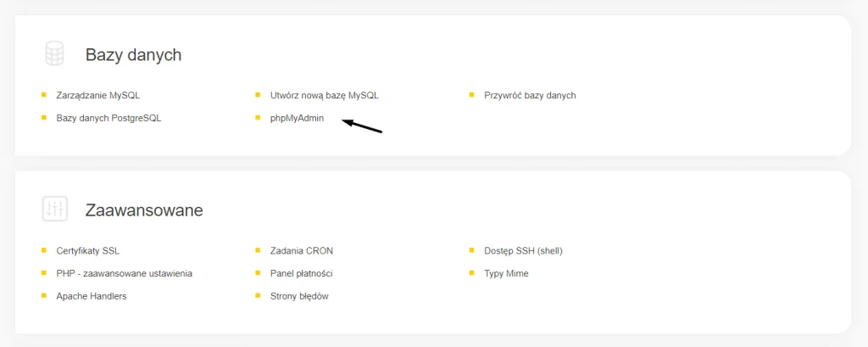Select Apache Handlers
This screenshot has width=868, height=347.
tap(92, 296)
